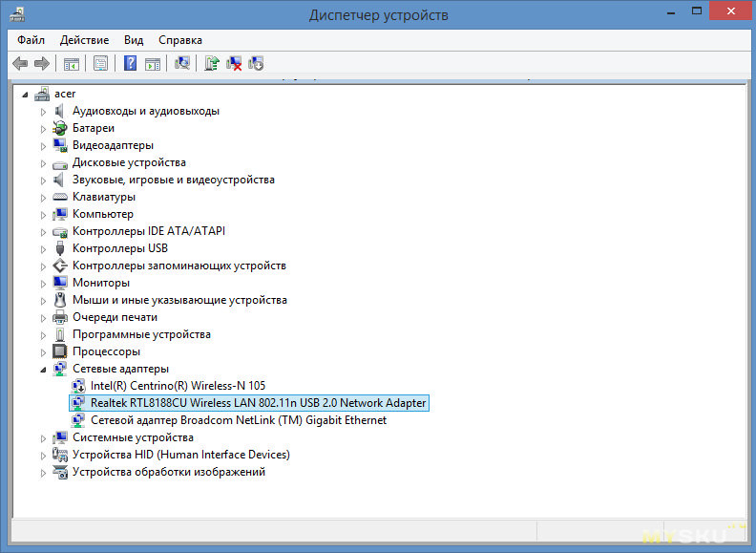Screen dimensions: 756x553
Task: Click Scan for hardware changes icon
Action: pos(182,63)
